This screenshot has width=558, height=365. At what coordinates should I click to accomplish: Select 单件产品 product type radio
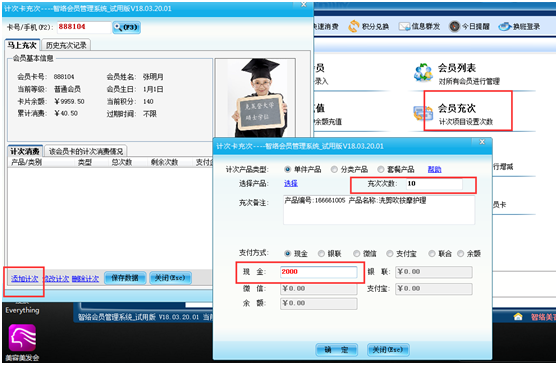(x=288, y=169)
